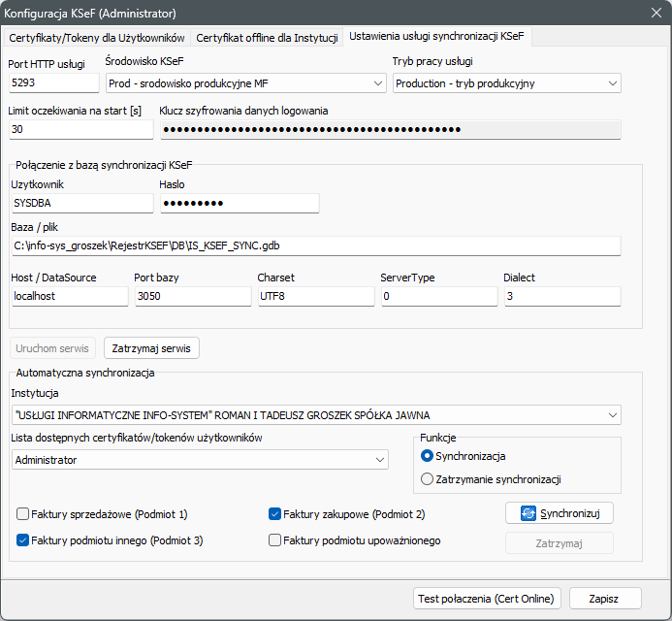Click the Synchronizuj button with sync icon
Image resolution: width=672 pixels, height=621 pixels.
pos(560,512)
